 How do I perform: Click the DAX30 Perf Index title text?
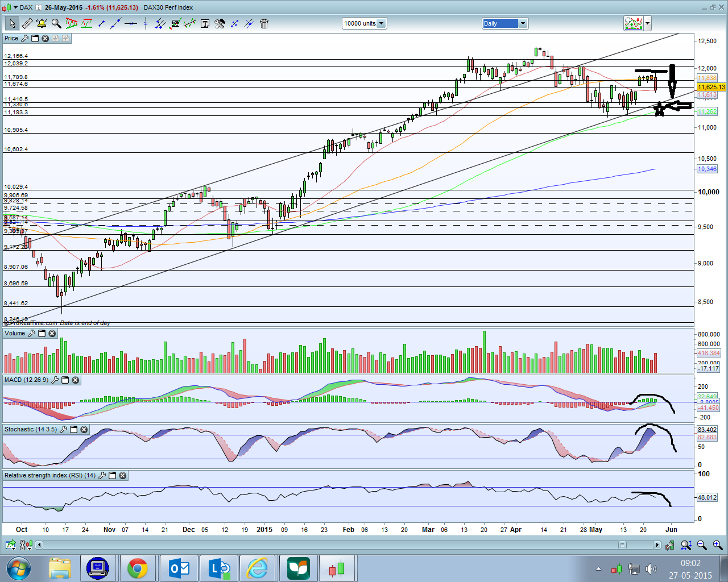tap(168, 7)
